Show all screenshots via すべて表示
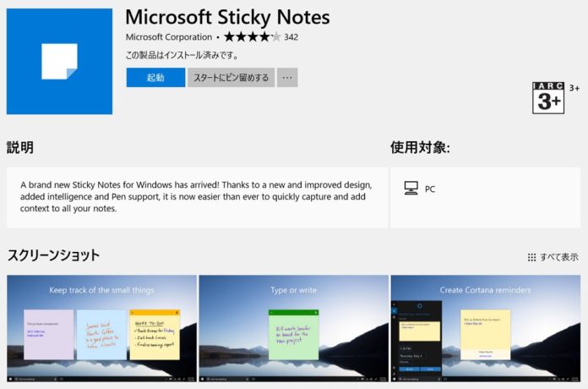The height and width of the screenshot is (389, 588). pyautogui.click(x=558, y=257)
